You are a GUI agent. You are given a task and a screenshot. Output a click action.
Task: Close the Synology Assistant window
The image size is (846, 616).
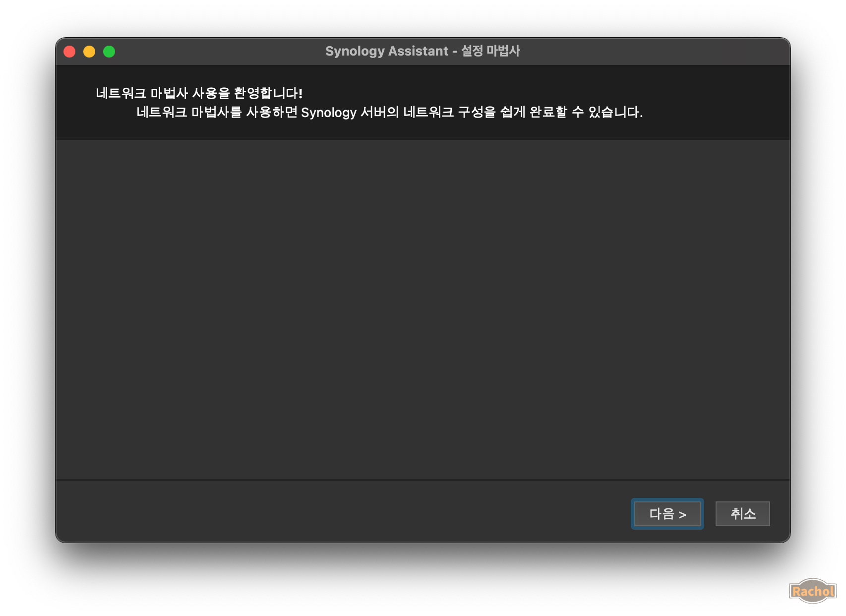click(x=69, y=52)
